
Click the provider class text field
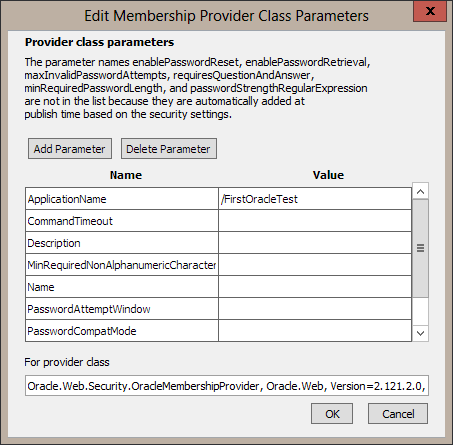pyautogui.click(x=227, y=386)
